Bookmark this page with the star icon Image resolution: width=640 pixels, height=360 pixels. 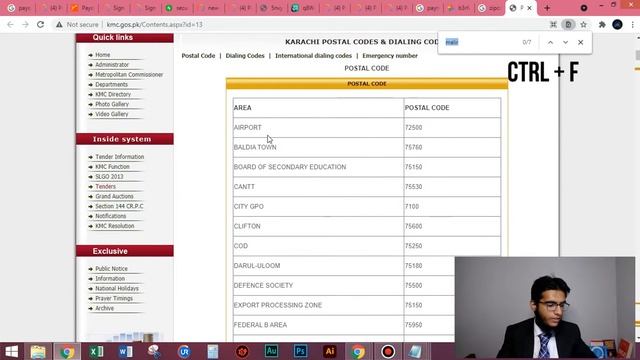pos(584,24)
